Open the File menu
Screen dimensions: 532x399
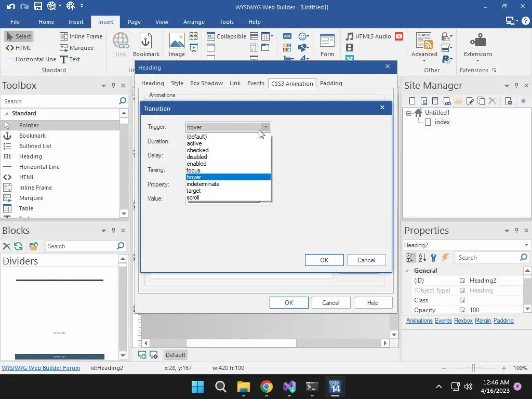(15, 22)
